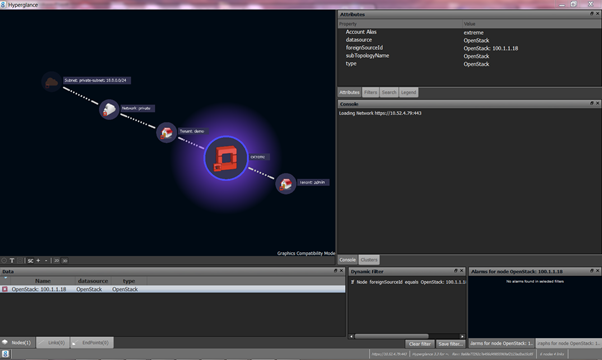Select the large red OpenStack node
602x360 pixels.
(226, 158)
